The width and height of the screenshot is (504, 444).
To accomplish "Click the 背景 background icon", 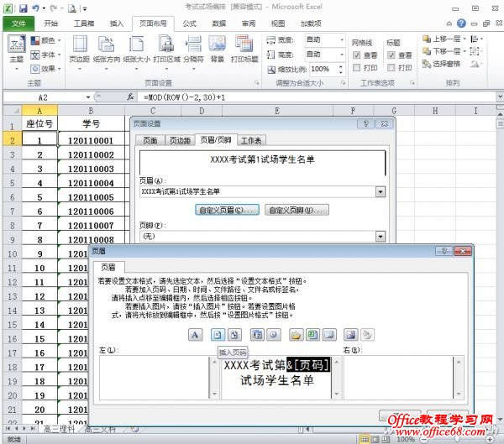I will pos(218,50).
